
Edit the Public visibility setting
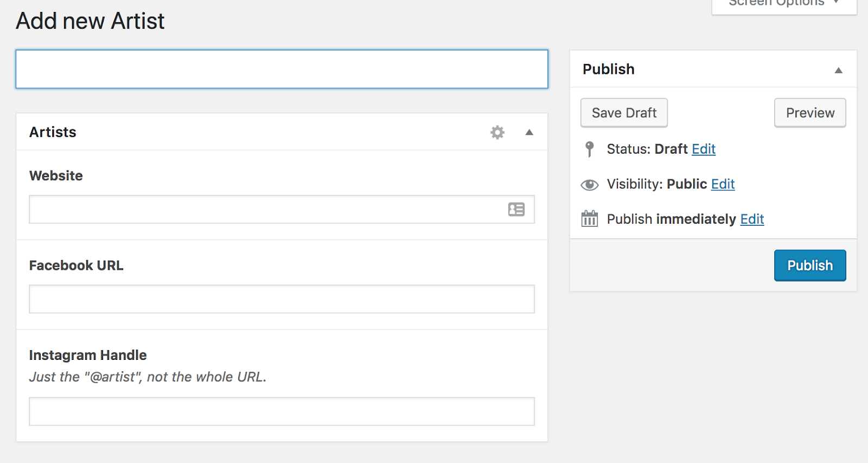[x=723, y=184]
